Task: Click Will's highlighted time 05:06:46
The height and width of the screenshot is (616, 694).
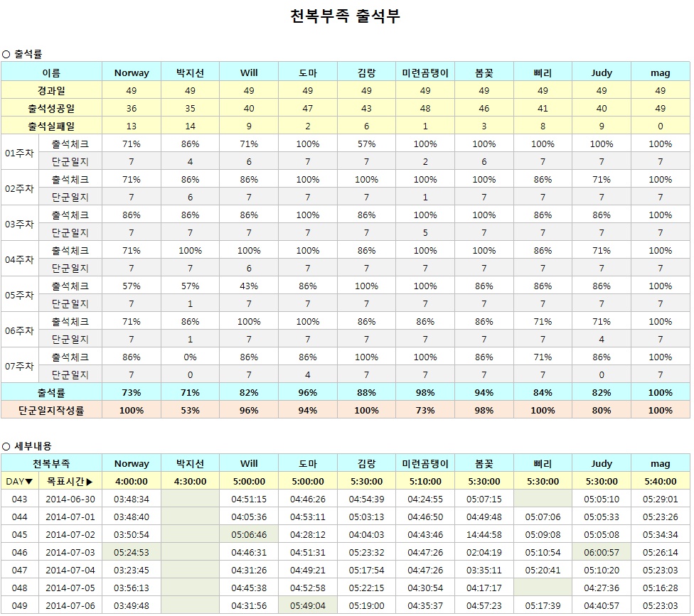Action: pyautogui.click(x=249, y=534)
